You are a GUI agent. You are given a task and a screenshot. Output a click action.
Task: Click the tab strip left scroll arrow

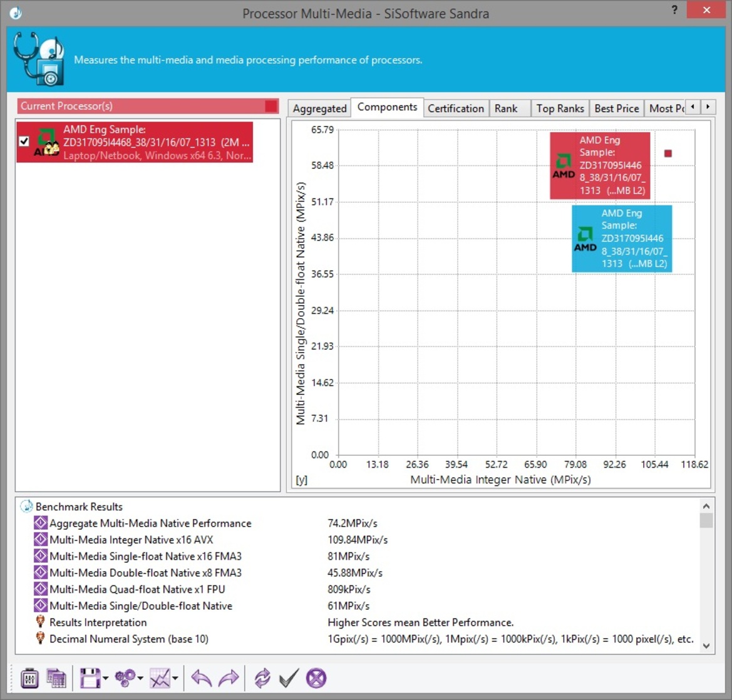(693, 107)
